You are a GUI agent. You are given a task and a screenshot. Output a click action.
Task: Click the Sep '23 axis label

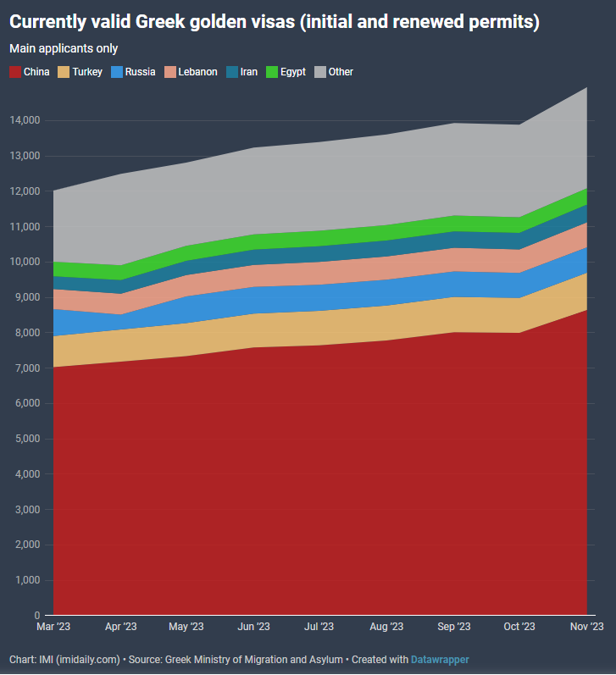454,627
